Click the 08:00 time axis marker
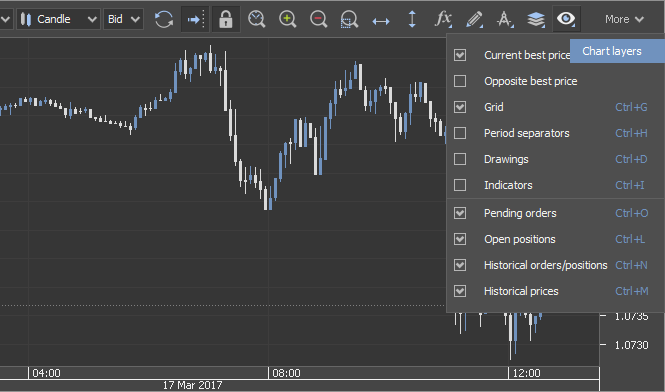This screenshot has width=665, height=392. coord(286,373)
